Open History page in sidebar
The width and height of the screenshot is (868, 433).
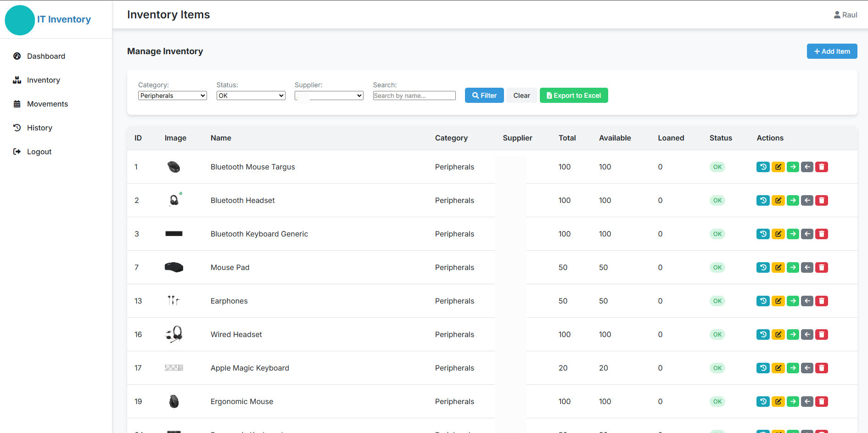click(x=39, y=128)
